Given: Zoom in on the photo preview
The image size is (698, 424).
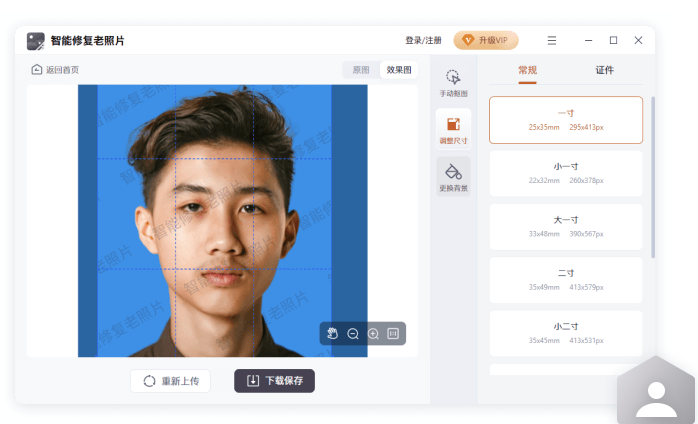Looking at the screenshot, I should pos(373,333).
